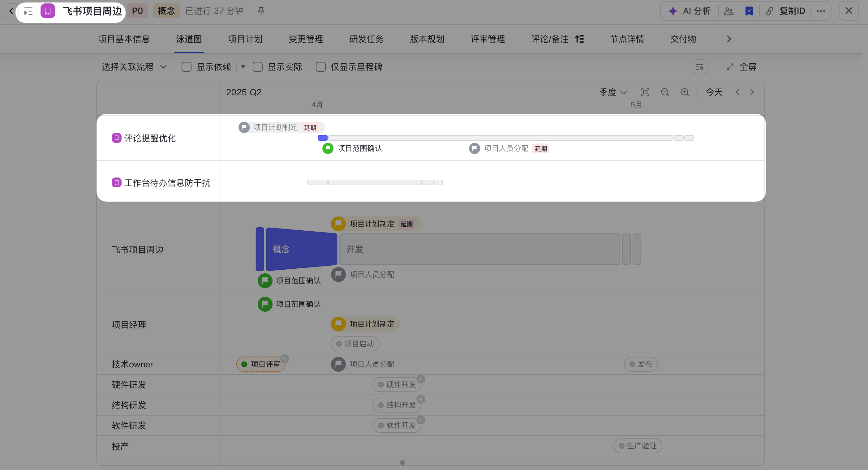Zoom out the timeline
868x470 pixels.
[x=664, y=92]
